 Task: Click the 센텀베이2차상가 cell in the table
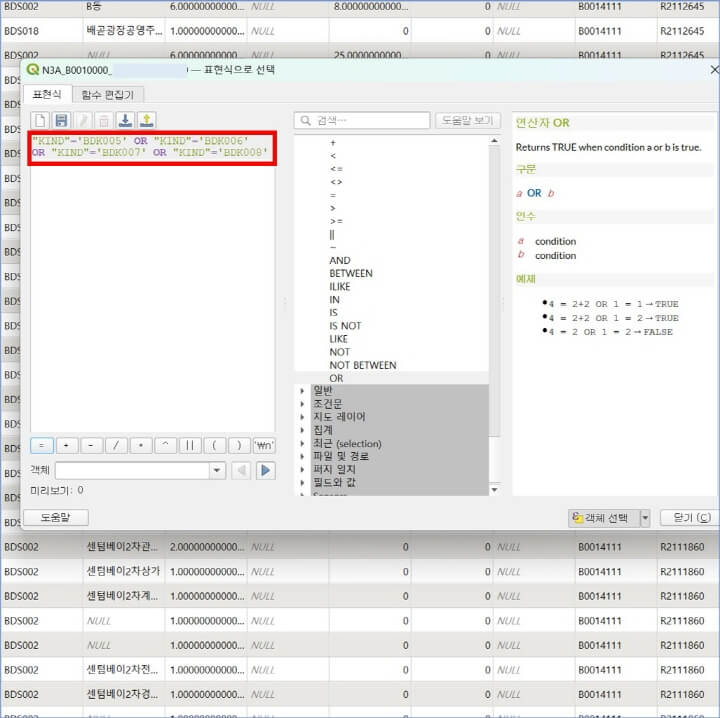[124, 571]
